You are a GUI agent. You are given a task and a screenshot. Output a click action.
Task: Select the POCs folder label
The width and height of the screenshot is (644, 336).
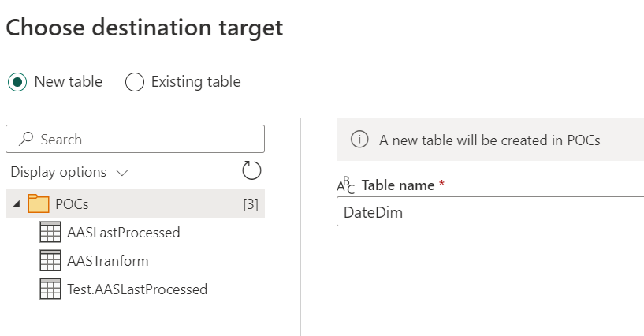click(72, 204)
